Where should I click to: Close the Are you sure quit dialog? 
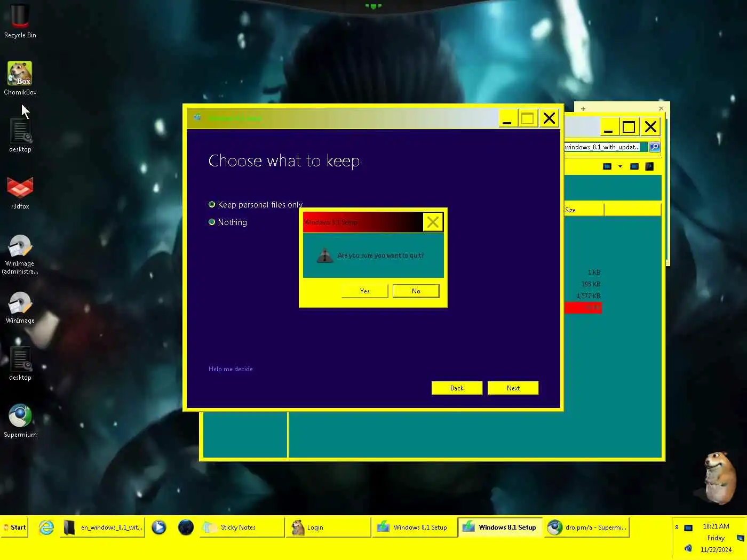(x=433, y=222)
